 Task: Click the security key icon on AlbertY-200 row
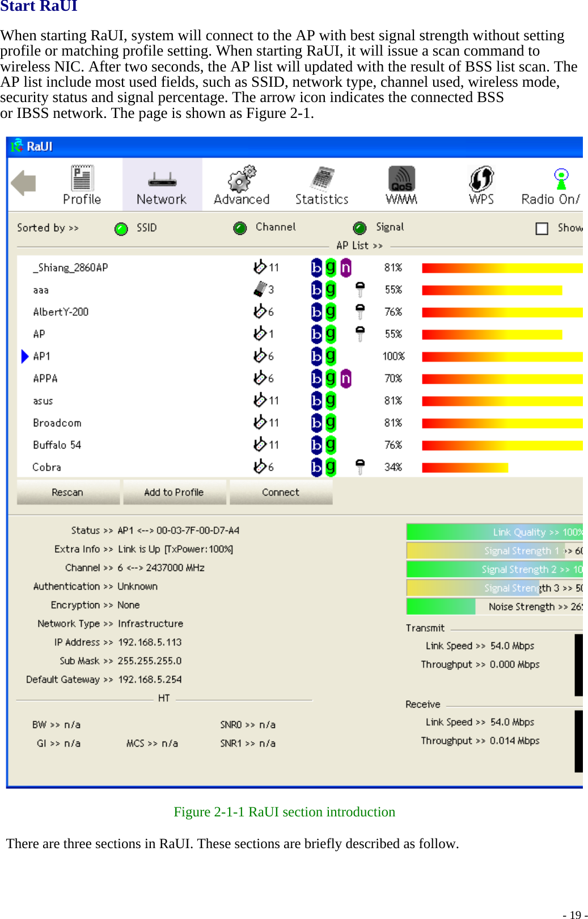tap(359, 312)
